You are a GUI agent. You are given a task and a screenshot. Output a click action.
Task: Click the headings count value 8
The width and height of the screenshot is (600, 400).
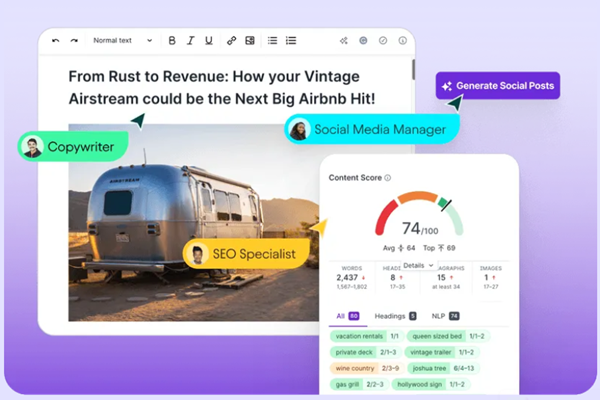(393, 278)
